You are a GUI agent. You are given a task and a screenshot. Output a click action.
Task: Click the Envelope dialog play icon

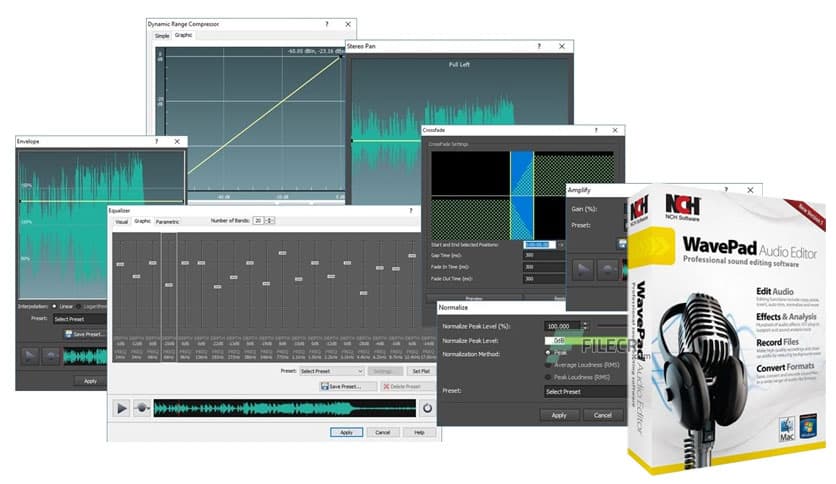[x=30, y=355]
